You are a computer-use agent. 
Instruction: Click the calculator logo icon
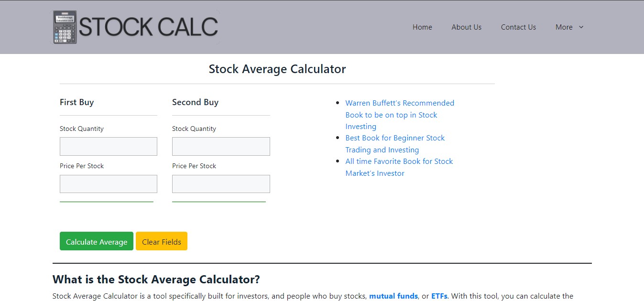(x=65, y=27)
